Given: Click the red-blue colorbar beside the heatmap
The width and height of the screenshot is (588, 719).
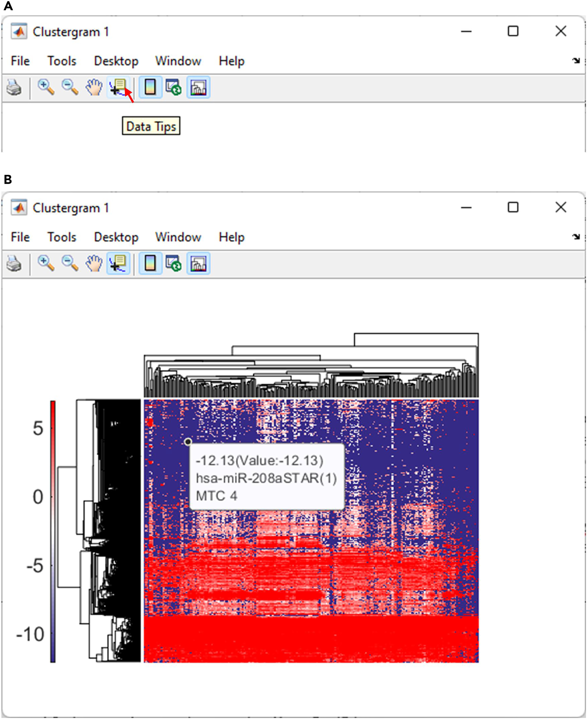Looking at the screenshot, I should point(53,531).
